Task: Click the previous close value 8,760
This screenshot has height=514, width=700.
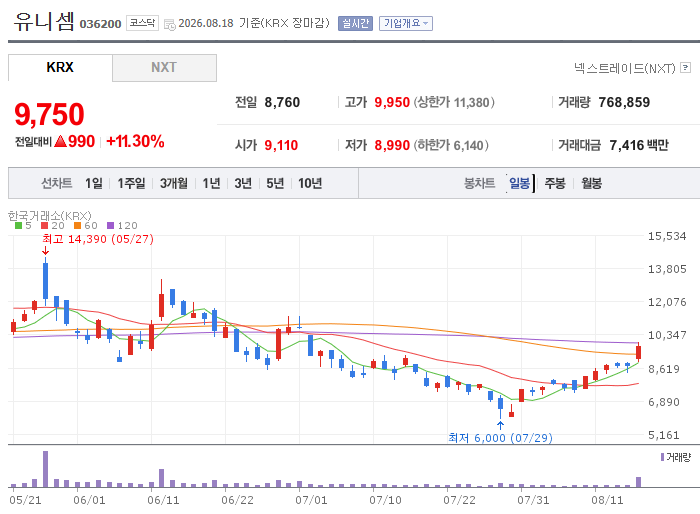Action: point(282,102)
